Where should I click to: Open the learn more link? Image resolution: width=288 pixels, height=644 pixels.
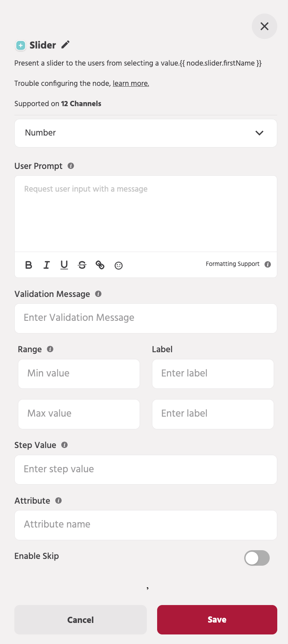[130, 83]
